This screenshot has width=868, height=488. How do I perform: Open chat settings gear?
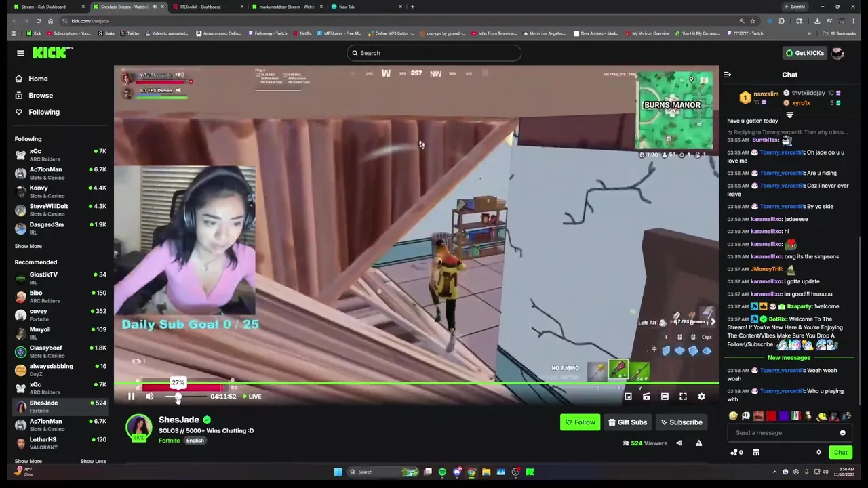point(818,453)
